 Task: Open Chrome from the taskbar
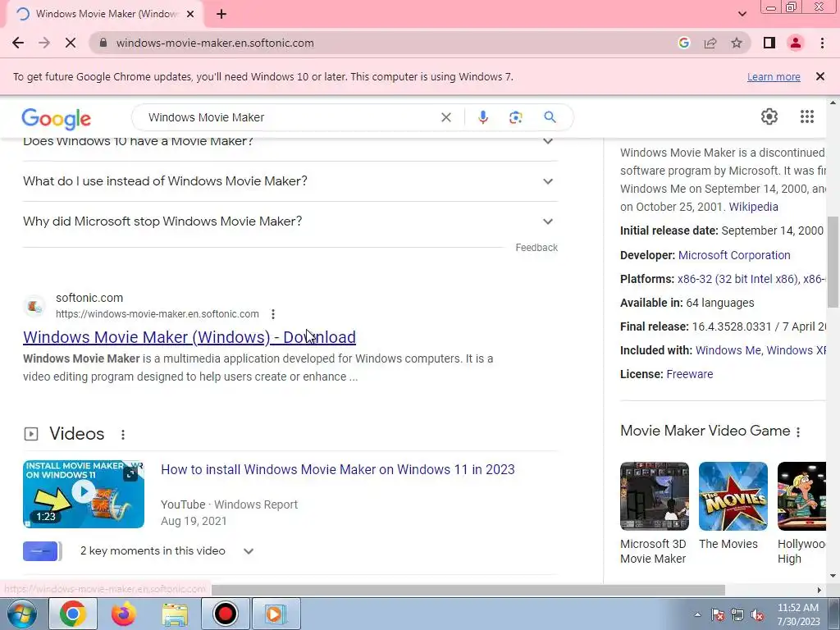(x=73, y=614)
